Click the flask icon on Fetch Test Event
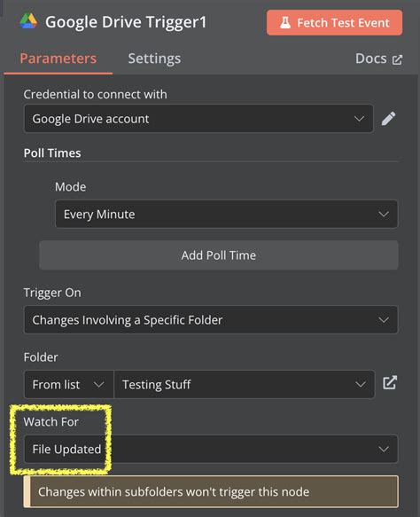The width and height of the screenshot is (420, 517). pyautogui.click(x=285, y=23)
